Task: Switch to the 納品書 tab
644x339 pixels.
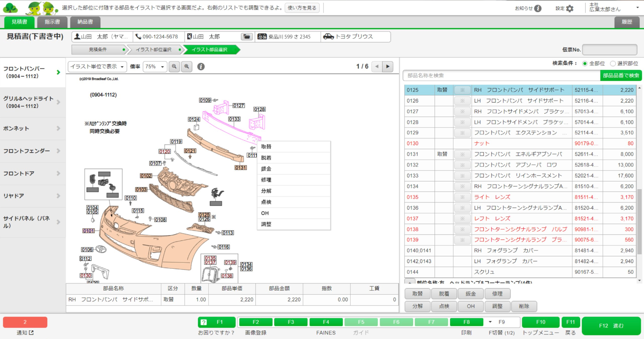Action: (x=85, y=22)
